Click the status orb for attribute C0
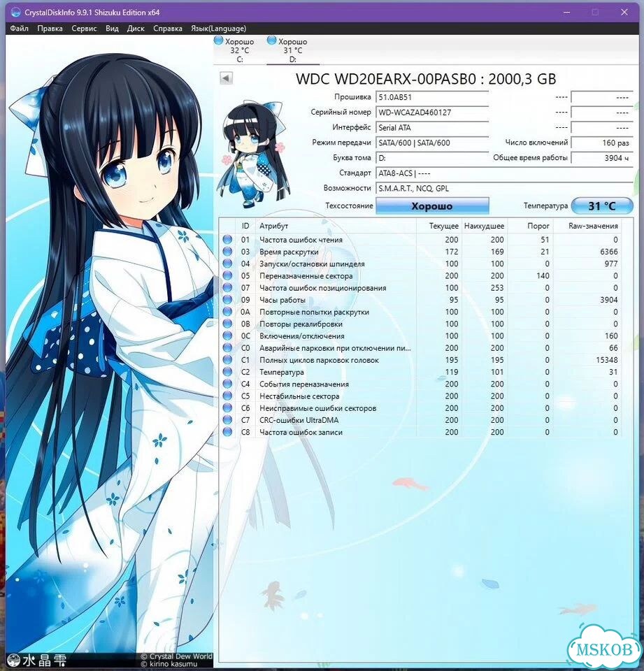The height and width of the screenshot is (671, 644). (227, 348)
